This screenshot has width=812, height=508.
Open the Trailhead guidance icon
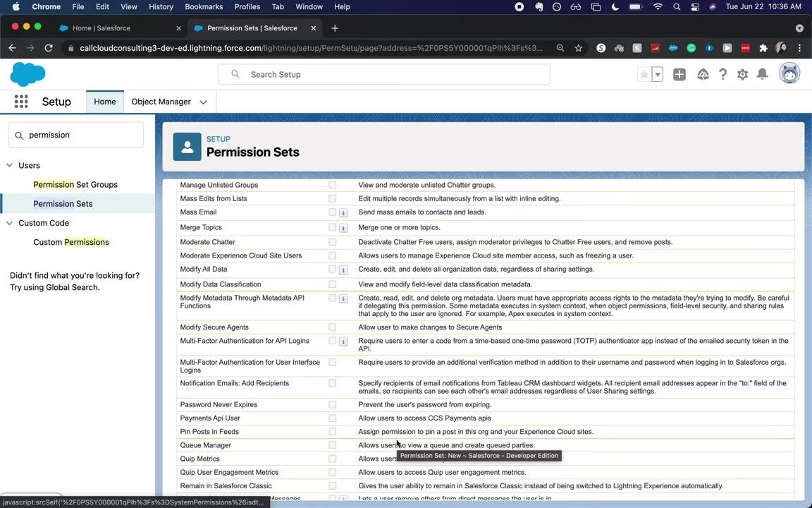(703, 75)
